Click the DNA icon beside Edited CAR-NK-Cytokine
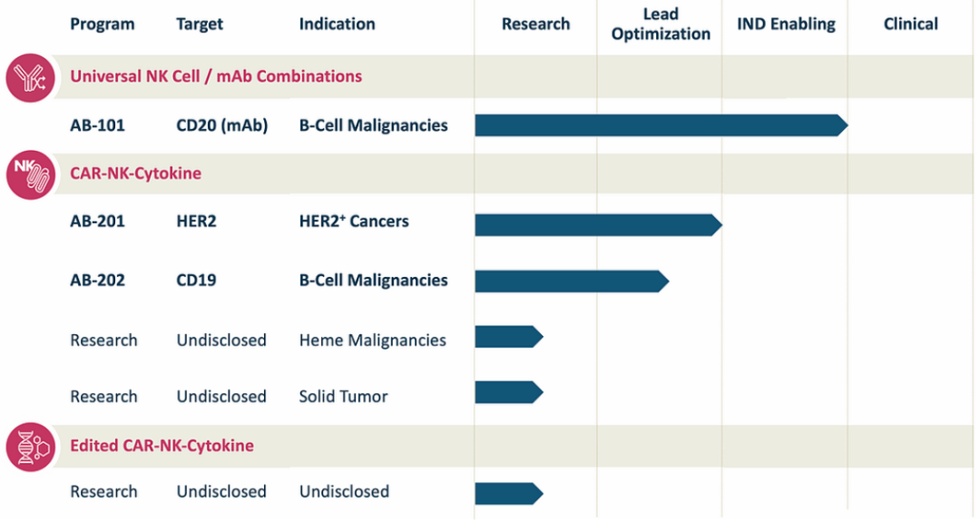The height and width of the screenshot is (522, 980). coord(31,447)
